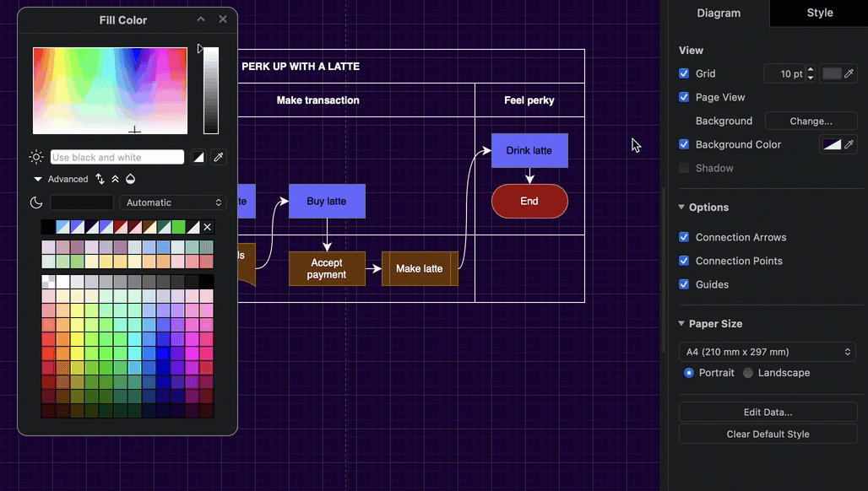868x491 pixels.
Task: Switch to the Style tab
Action: click(819, 13)
